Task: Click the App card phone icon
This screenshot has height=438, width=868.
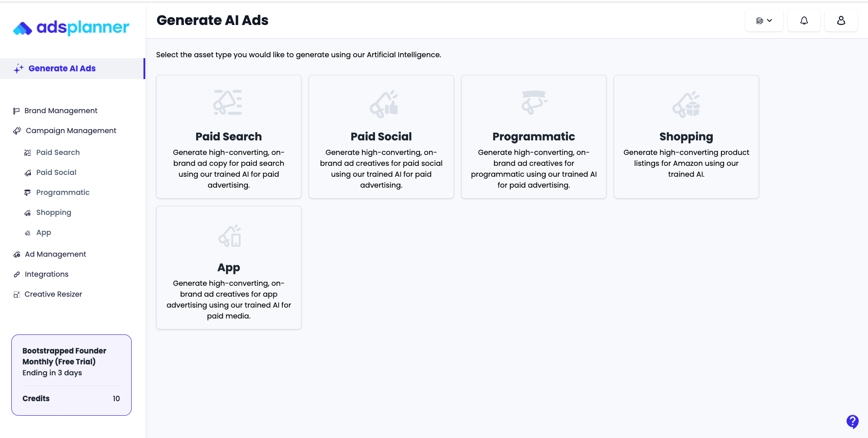Action: pyautogui.click(x=230, y=236)
